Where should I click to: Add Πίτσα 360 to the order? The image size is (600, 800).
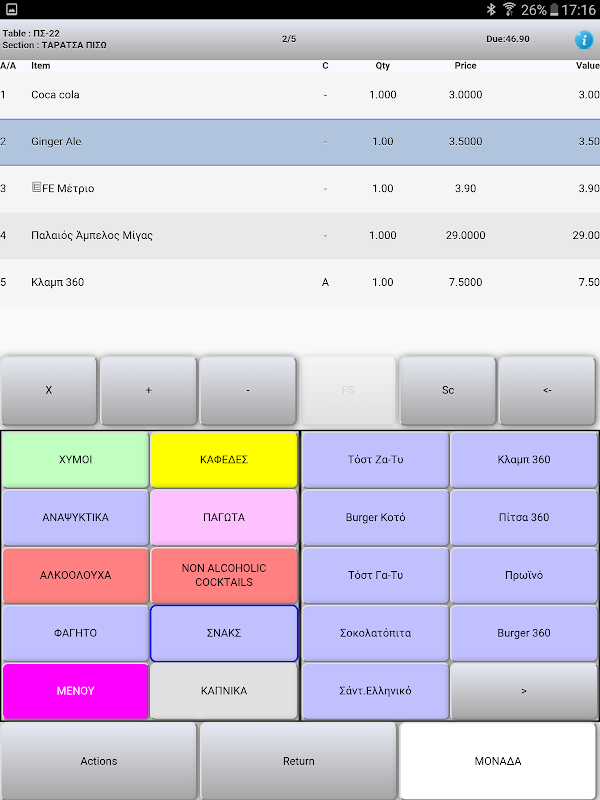click(524, 517)
